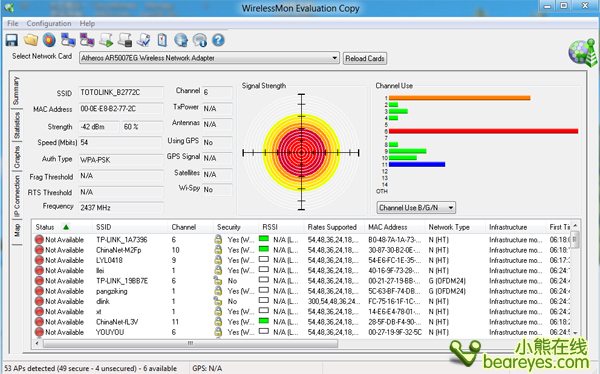Click the scroll with checkmark icon
This screenshot has height=374, width=600.
coord(143,40)
